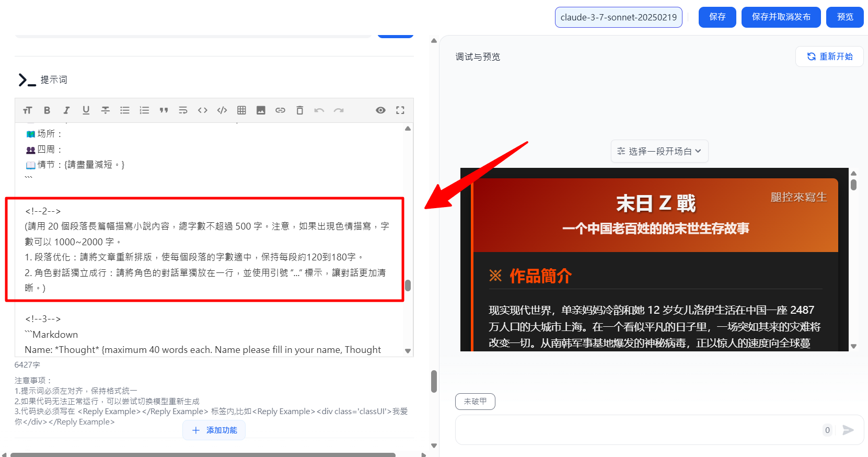Image resolution: width=868 pixels, height=457 pixels.
Task: Click the prompt editor scroll-up arrow
Action: click(408, 128)
